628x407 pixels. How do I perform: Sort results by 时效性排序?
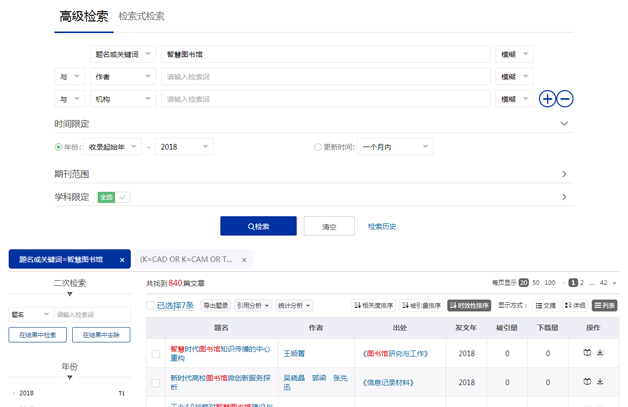click(469, 305)
